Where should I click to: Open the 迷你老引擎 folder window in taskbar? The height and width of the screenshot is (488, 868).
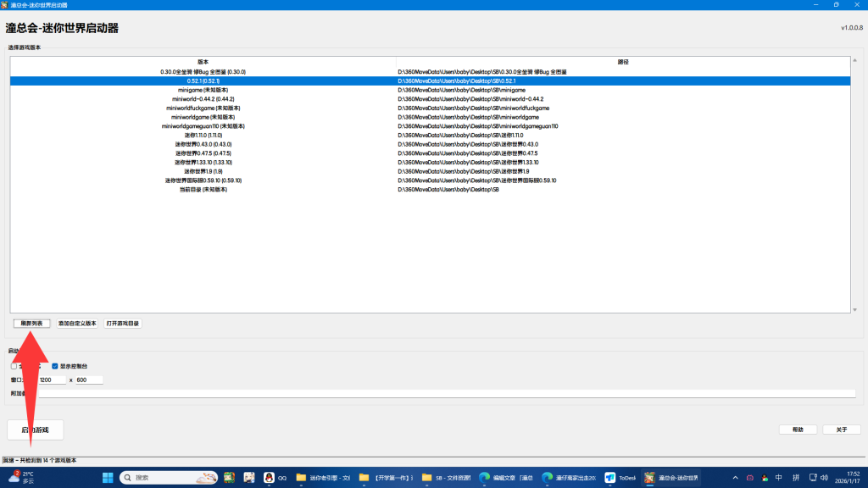323,478
